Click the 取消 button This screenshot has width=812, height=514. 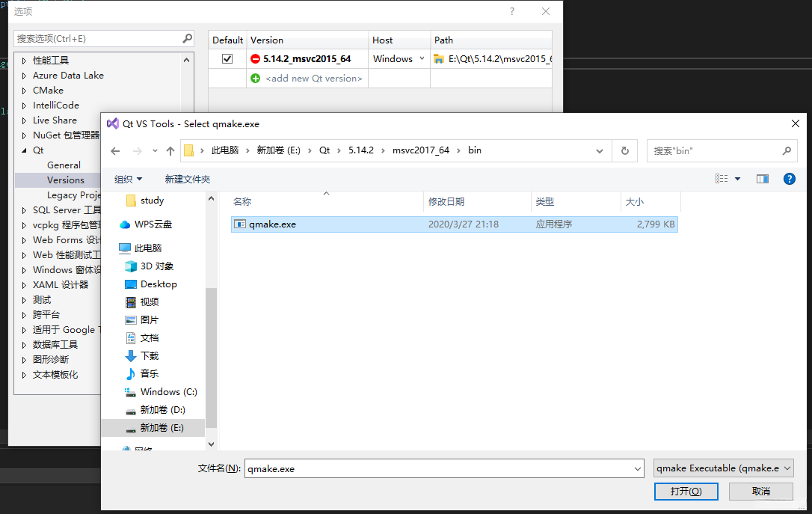761,492
